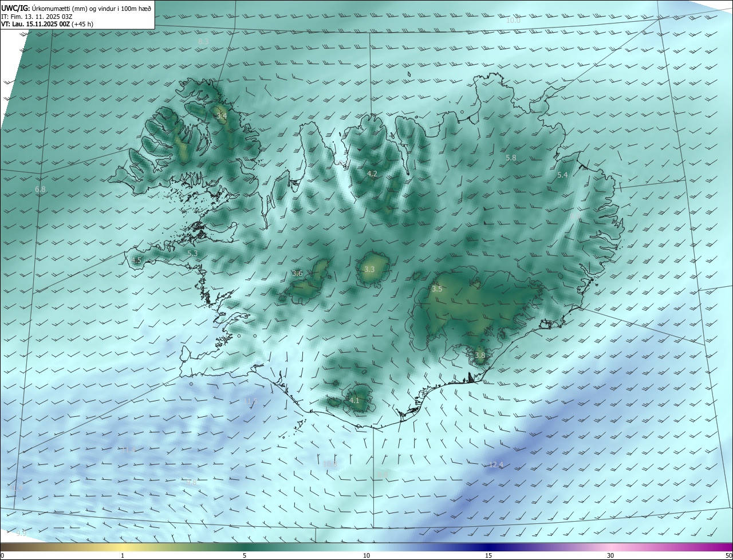
Task: Click the 3.8 value label on the map
Action: [480, 356]
